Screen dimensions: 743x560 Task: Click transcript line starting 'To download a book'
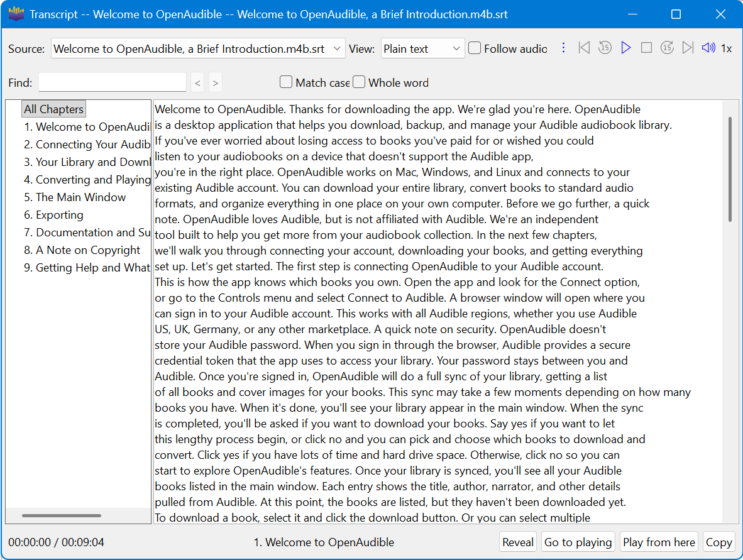pos(373,517)
